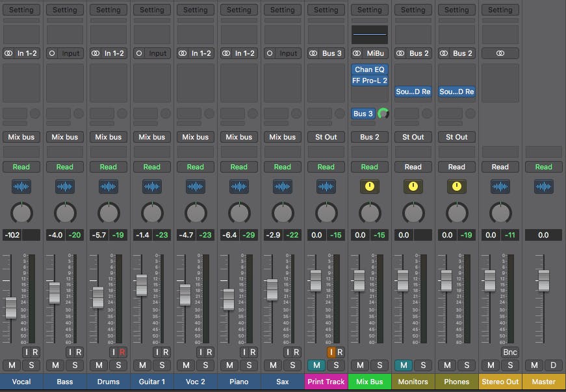Viewport: 566px width, 392px height.
Task: Click the Sax channel volume fader
Action: (x=272, y=289)
